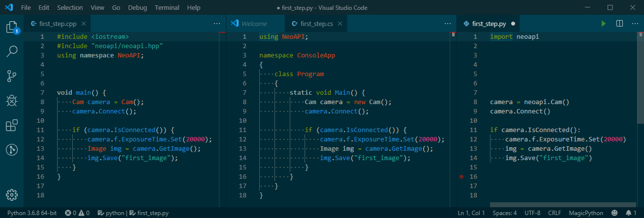
Task: Open the File menu
Action: [26, 7]
